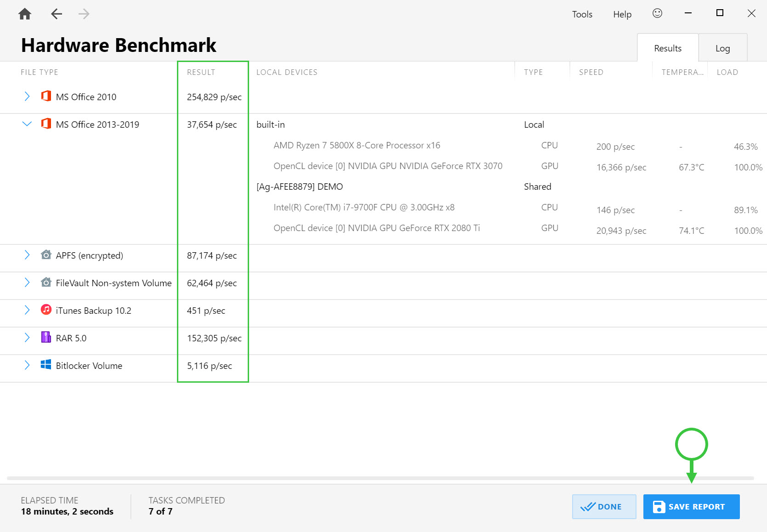Select the Bitlocker Volume Windows icon
767x532 pixels.
tap(45, 365)
